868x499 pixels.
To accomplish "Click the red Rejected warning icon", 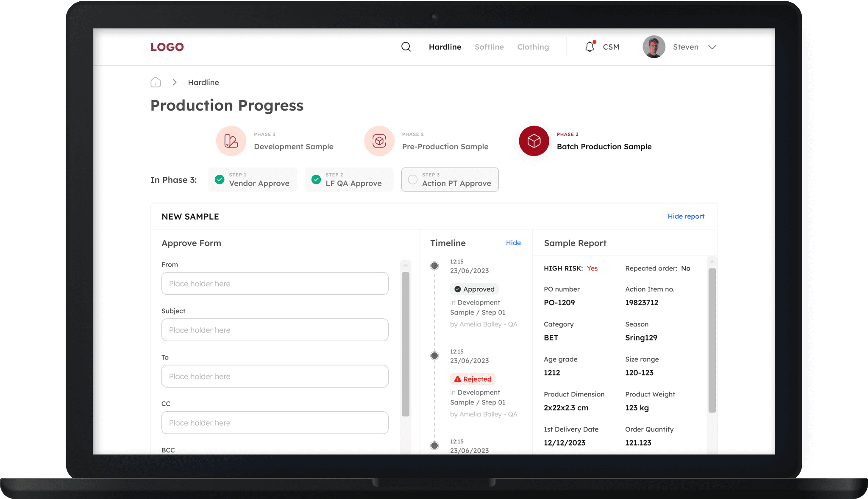I will 457,379.
